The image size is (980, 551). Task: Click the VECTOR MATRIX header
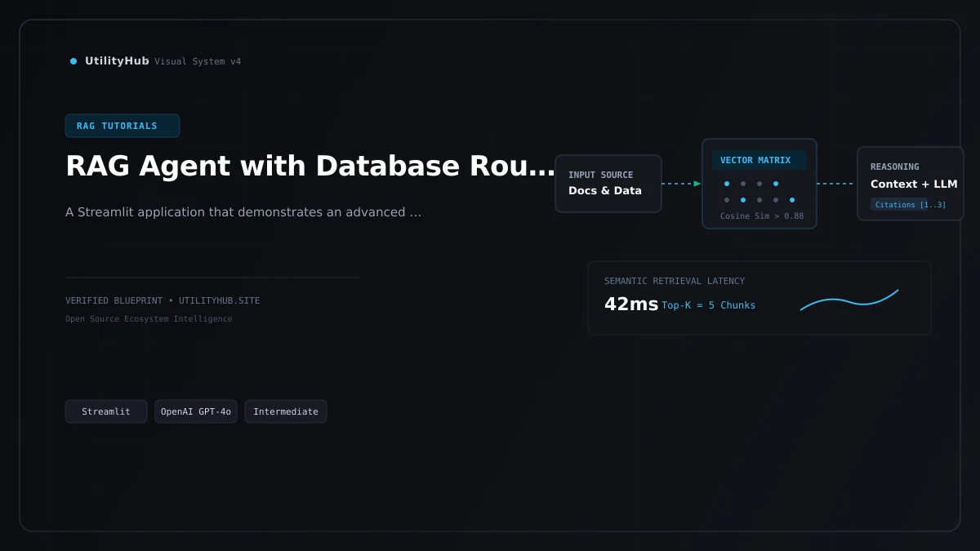click(x=759, y=160)
